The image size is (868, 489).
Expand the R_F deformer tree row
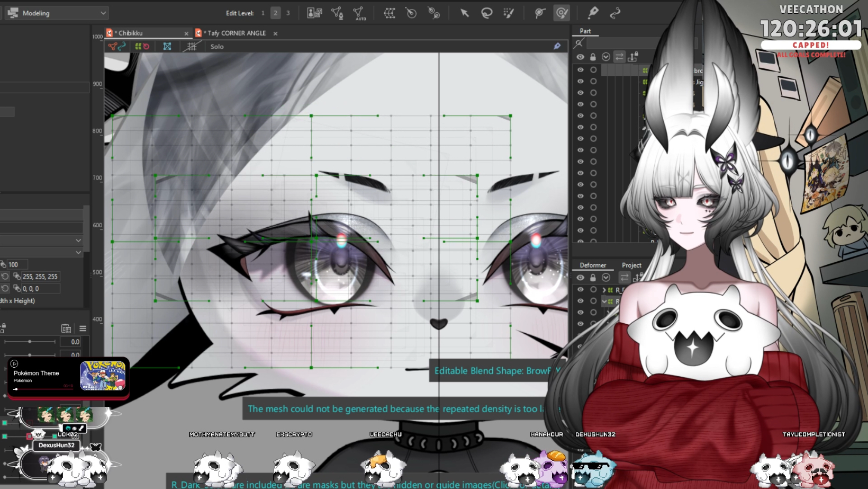[604, 290]
